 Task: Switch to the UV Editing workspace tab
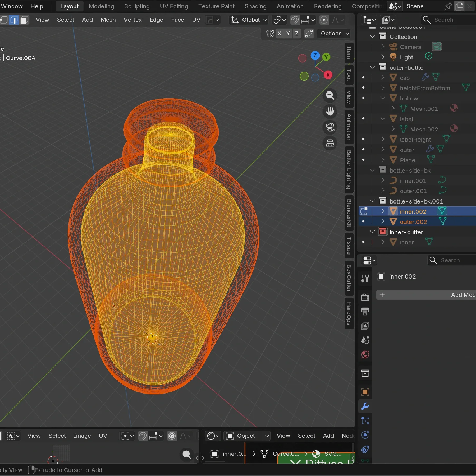click(173, 6)
